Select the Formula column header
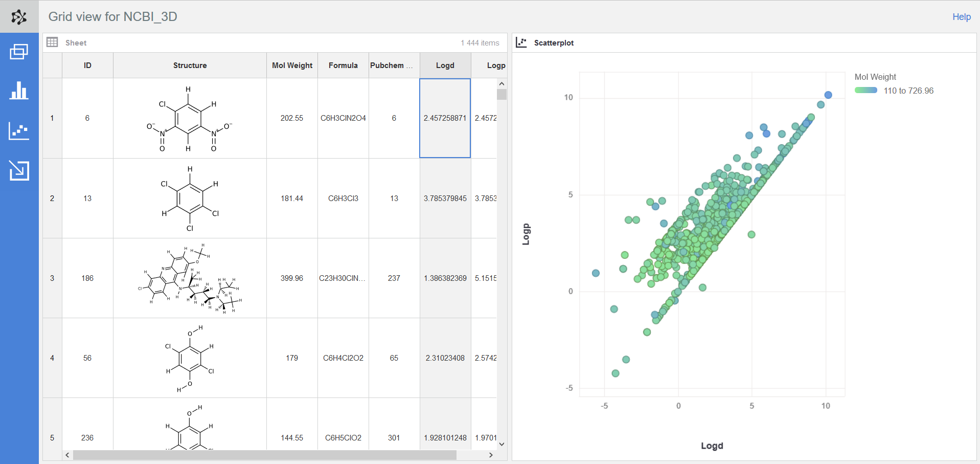 (343, 65)
